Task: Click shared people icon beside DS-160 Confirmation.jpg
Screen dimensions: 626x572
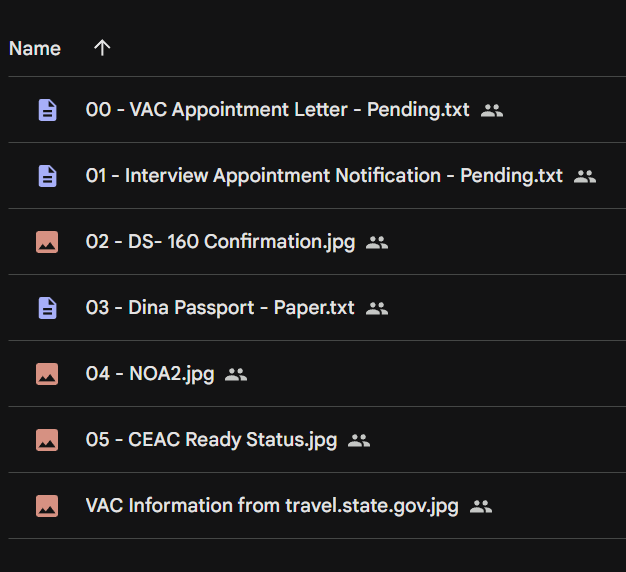Action: click(377, 243)
